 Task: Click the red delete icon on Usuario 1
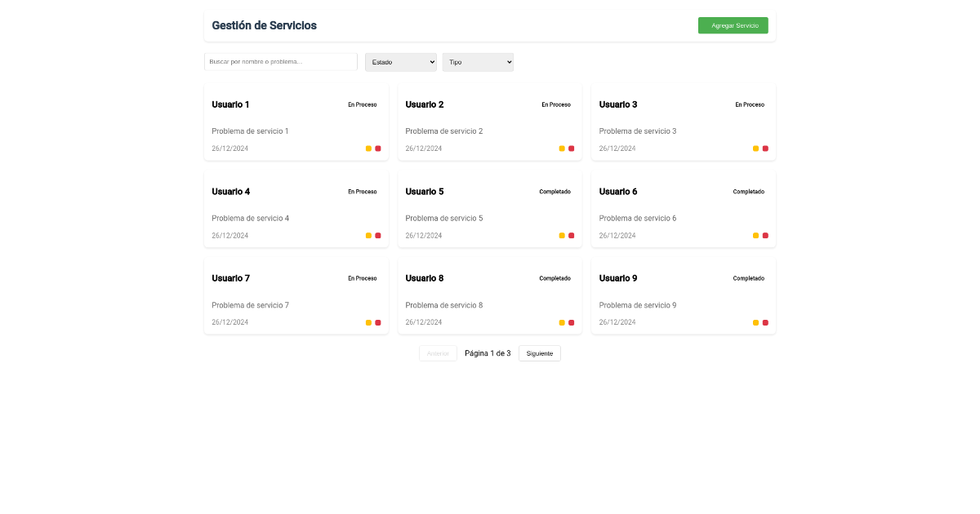(377, 148)
